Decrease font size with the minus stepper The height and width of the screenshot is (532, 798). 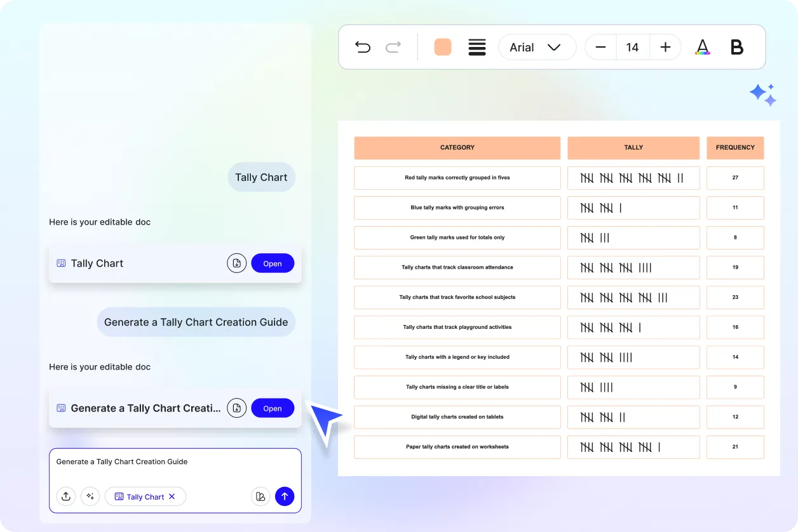[600, 47]
